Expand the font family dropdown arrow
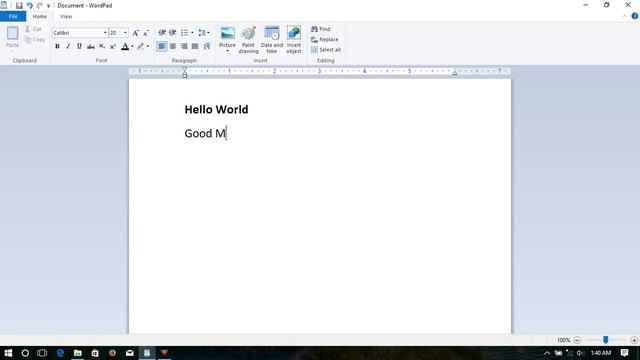This screenshot has width=640, height=360. [105, 33]
